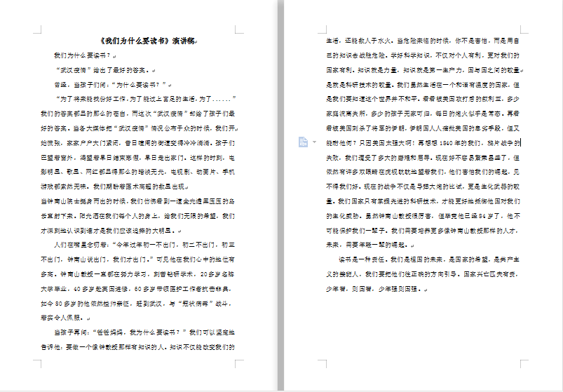The image size is (563, 392).
Task: Click the paragraph layout icon beside page two
Action: tap(303, 142)
